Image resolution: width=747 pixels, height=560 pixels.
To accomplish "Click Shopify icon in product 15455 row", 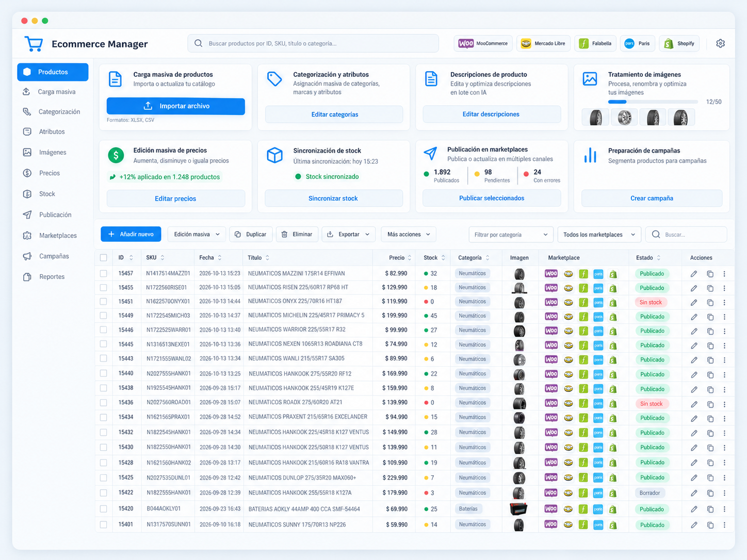I will pyautogui.click(x=613, y=288).
